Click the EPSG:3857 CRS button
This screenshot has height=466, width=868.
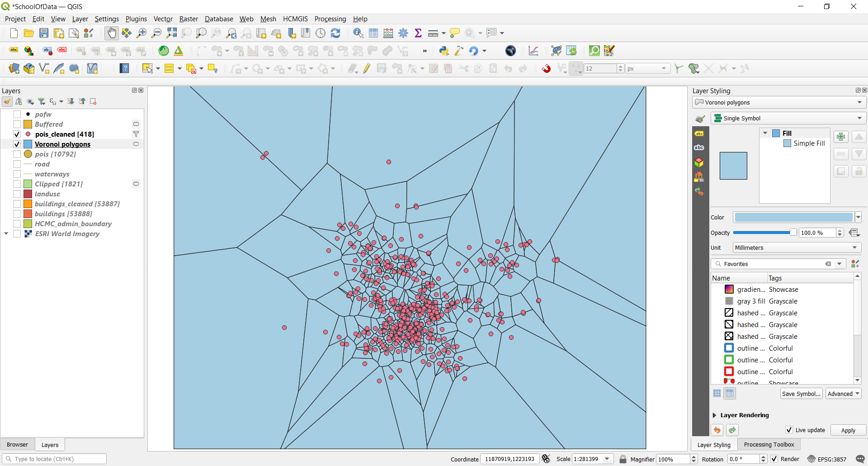point(827,459)
